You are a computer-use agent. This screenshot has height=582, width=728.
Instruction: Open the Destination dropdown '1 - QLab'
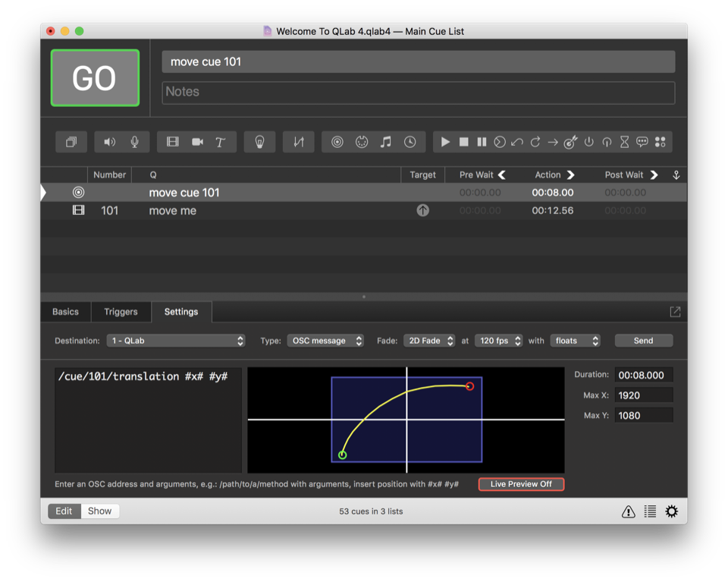176,341
